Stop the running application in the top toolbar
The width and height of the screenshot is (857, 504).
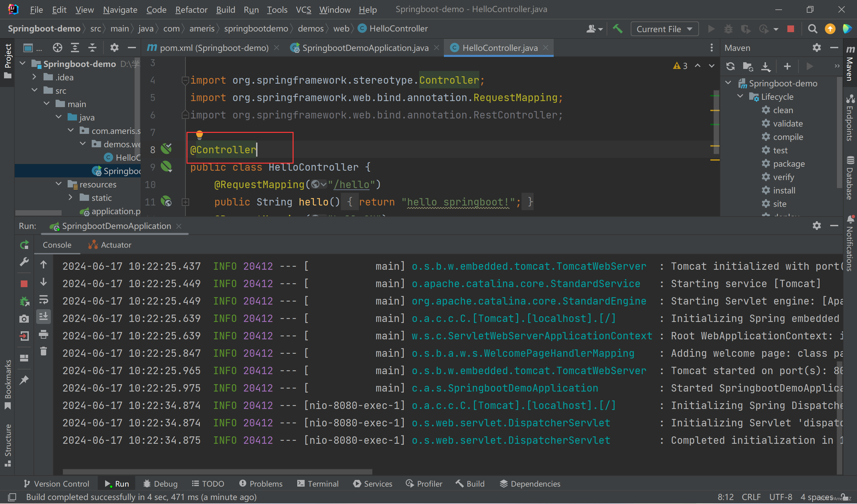790,29
